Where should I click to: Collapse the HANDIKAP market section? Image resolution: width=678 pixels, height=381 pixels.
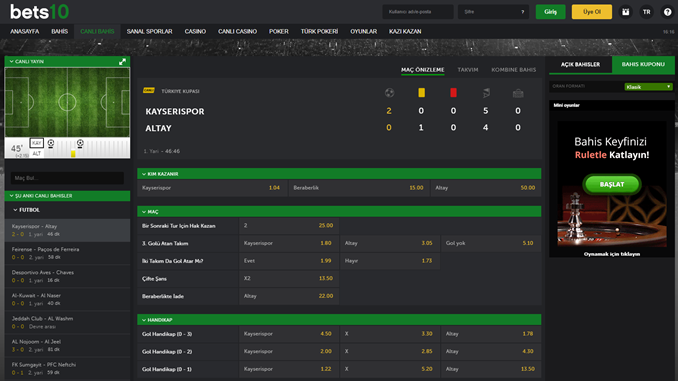click(144, 320)
